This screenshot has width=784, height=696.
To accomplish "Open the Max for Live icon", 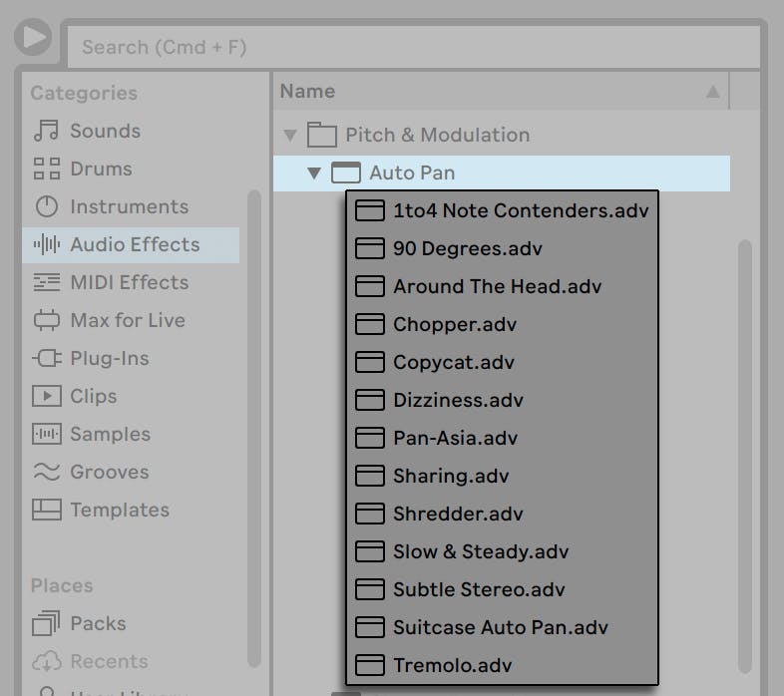I will point(46,320).
